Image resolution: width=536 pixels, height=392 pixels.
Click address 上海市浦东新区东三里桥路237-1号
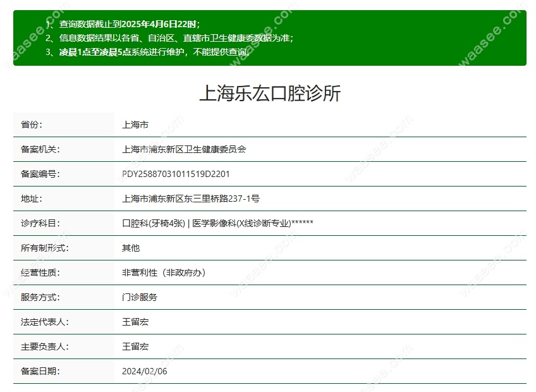tap(191, 199)
